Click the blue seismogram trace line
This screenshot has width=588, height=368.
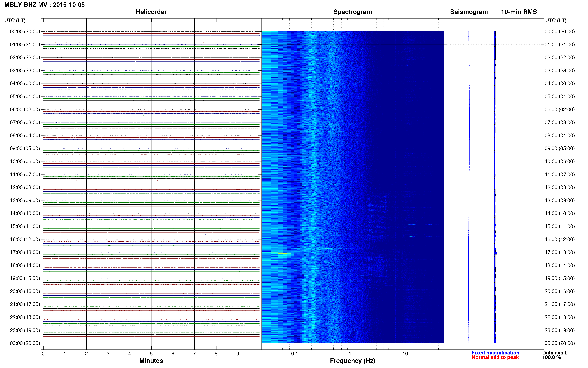(x=469, y=187)
